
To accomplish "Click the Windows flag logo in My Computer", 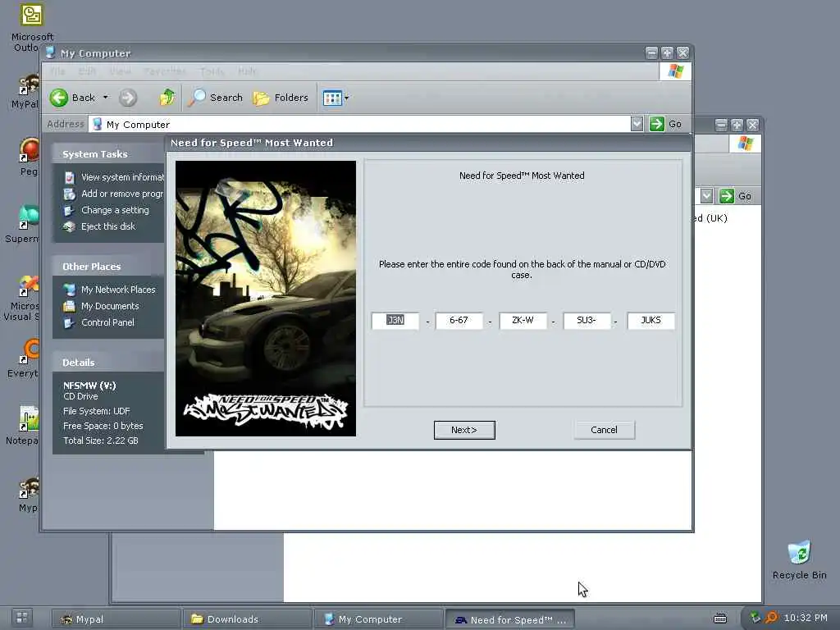I will (x=675, y=71).
